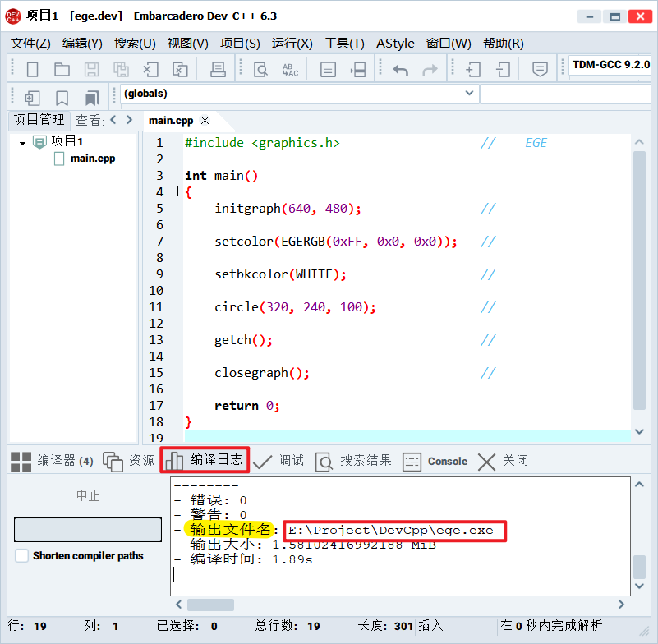Select the main.cpp editor tab

(x=171, y=121)
